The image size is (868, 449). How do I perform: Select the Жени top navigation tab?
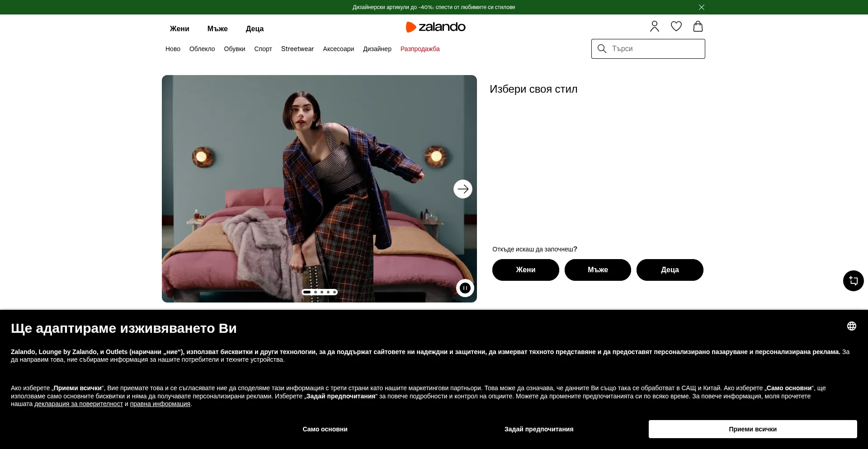(x=179, y=28)
